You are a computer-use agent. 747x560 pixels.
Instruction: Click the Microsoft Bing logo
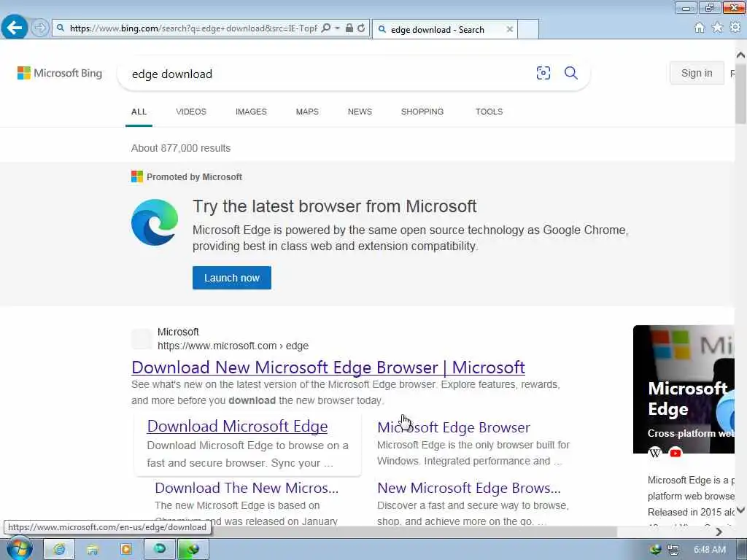[60, 73]
